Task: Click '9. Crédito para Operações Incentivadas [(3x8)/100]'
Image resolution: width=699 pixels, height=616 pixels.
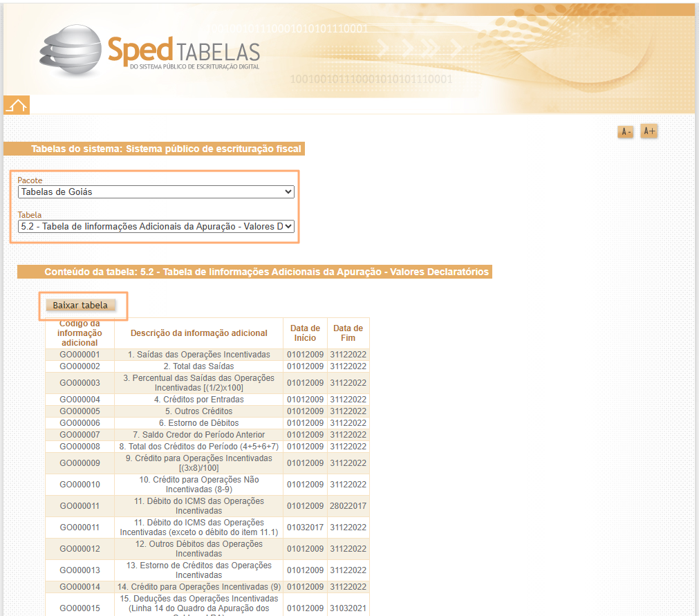Action: click(199, 463)
